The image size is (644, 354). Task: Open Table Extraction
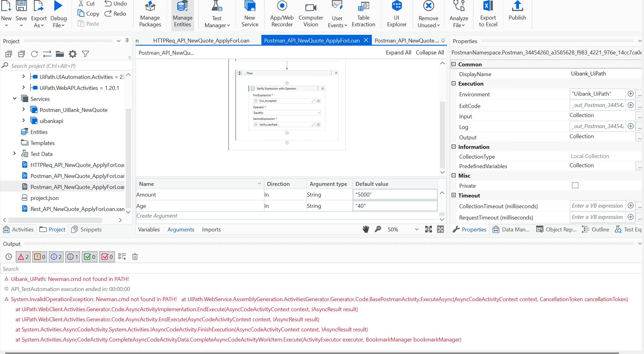[x=363, y=14]
